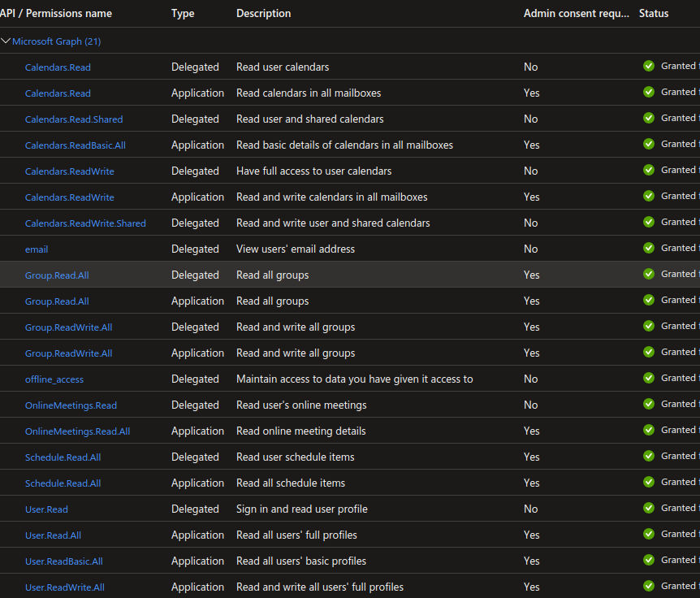The width and height of the screenshot is (700, 598).
Task: Click granted checkmark icon for OnlineMeetings.Read
Action: tap(649, 404)
